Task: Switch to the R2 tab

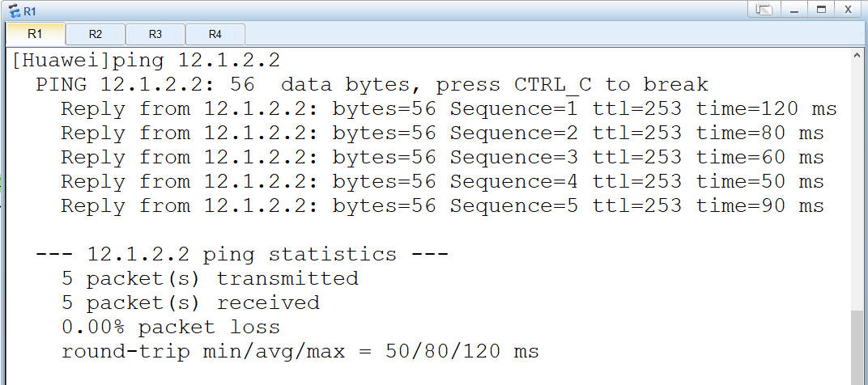Action: pyautogui.click(x=96, y=34)
